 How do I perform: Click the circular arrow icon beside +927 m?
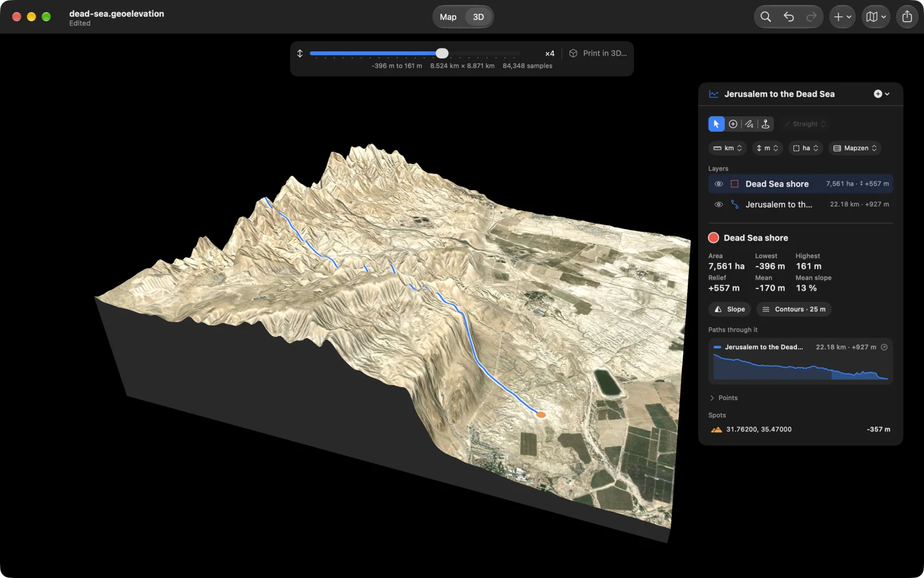(x=884, y=347)
